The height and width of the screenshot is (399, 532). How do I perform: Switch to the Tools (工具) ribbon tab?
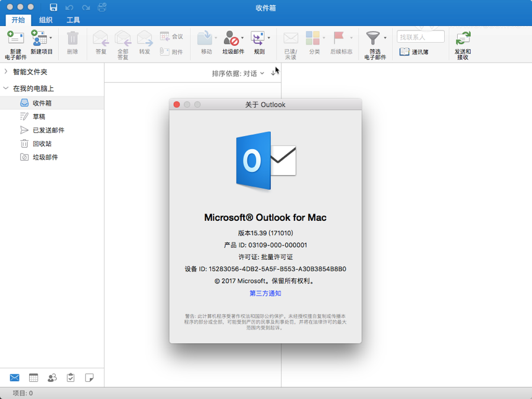[73, 20]
